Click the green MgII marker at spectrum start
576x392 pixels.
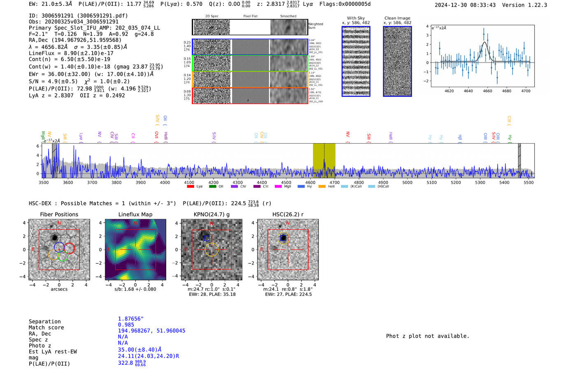43,137
